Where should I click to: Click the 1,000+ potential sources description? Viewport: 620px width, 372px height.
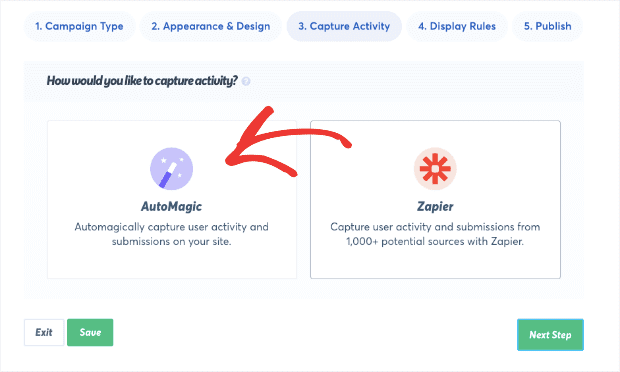(435, 234)
